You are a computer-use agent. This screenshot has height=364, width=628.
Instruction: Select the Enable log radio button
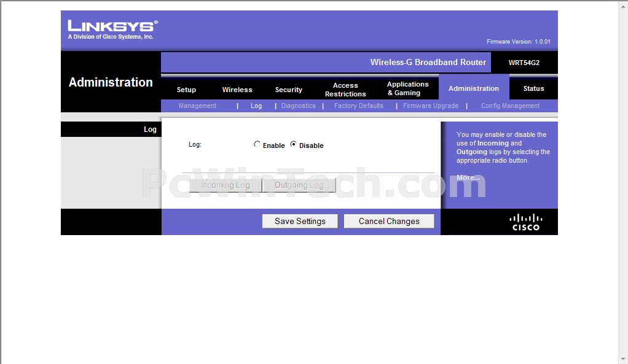tap(257, 144)
